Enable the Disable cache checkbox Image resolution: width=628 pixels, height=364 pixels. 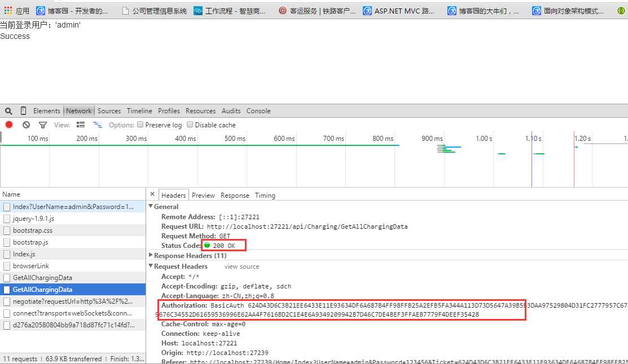coord(190,125)
